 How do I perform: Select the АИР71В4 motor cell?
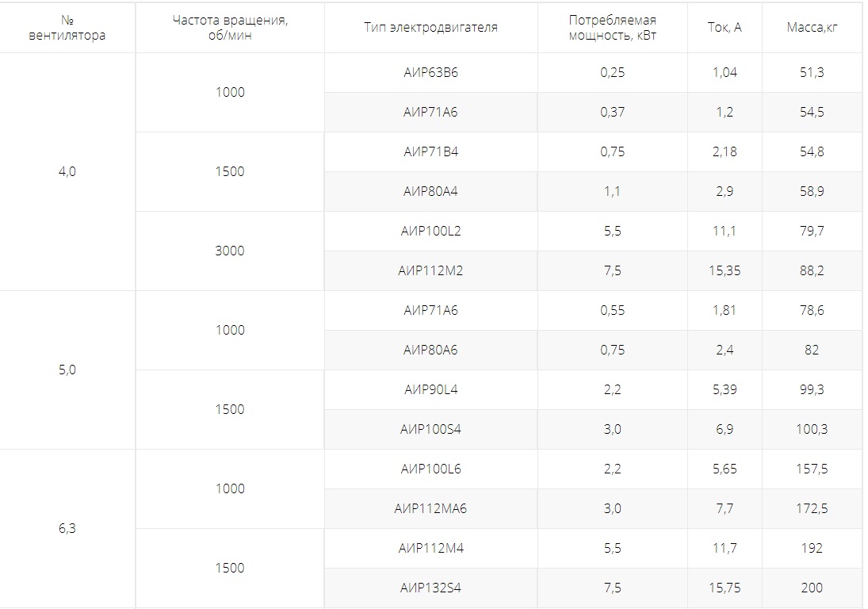(430, 151)
